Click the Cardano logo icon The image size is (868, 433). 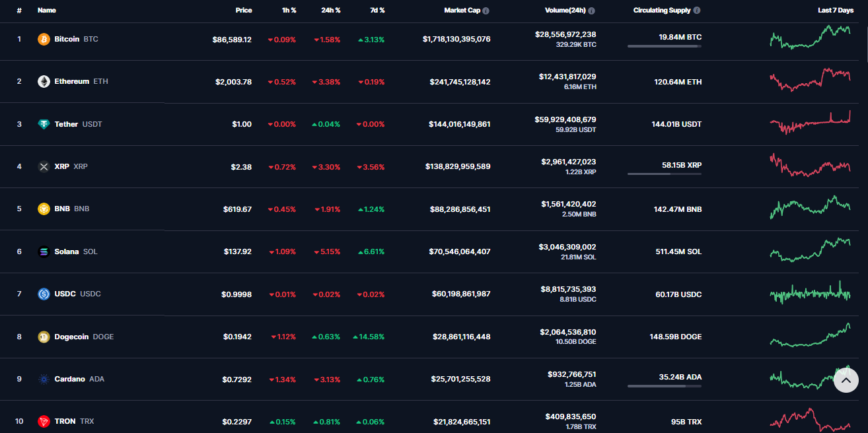coord(44,379)
